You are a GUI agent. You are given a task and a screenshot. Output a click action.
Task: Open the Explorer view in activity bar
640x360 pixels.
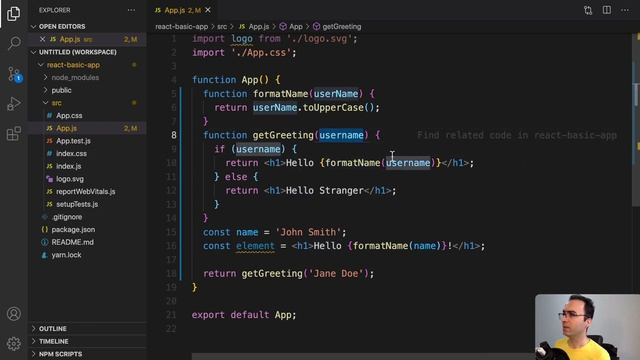point(13,13)
